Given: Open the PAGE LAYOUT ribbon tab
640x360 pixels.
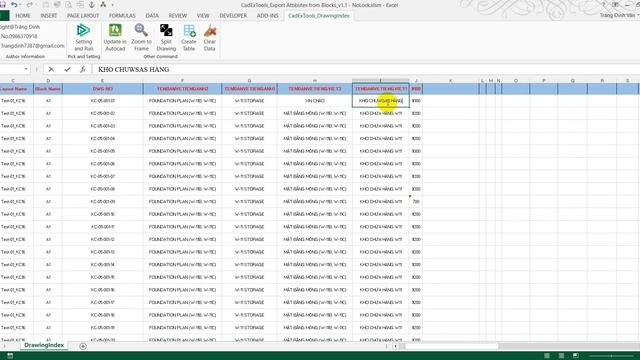Looking at the screenshot, I should pos(83,16).
